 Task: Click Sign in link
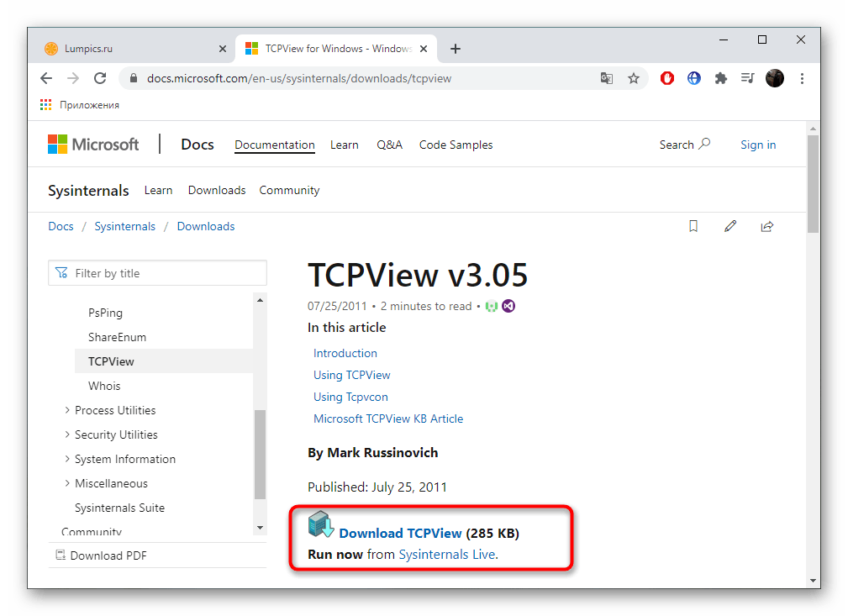(758, 145)
